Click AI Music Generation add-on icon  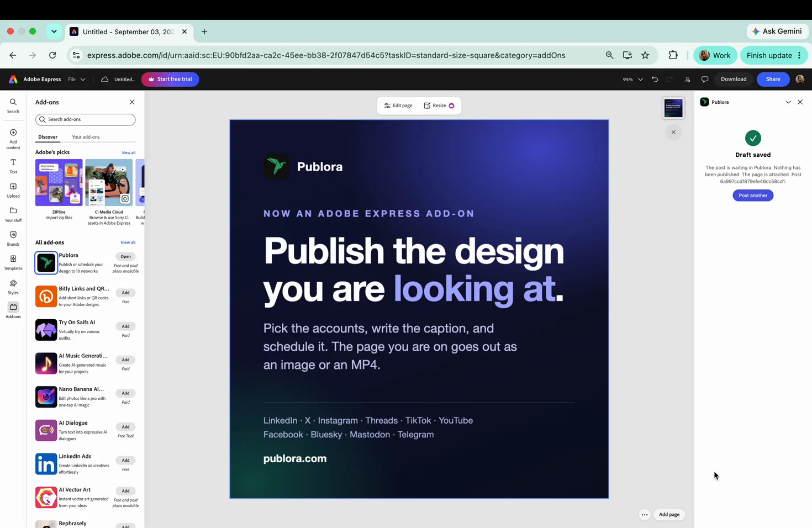(x=46, y=363)
